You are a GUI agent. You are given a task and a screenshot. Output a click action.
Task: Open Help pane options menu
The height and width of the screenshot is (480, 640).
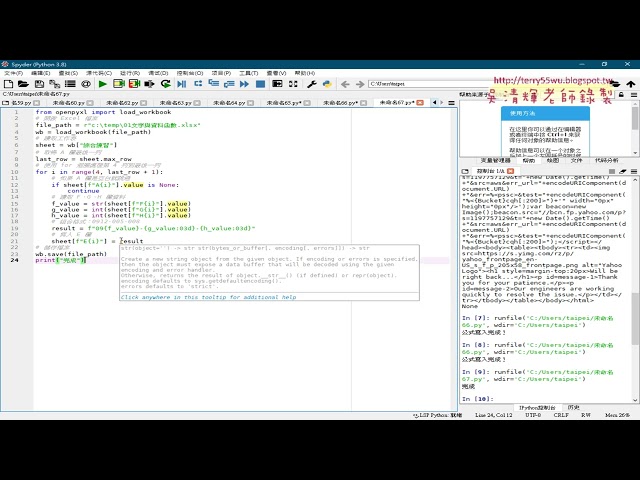click(633, 95)
